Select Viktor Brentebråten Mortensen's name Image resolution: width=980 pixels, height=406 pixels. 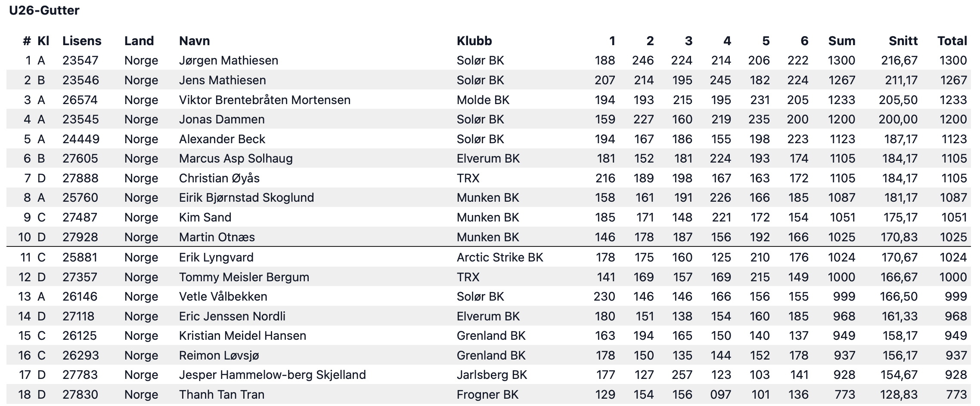(x=265, y=100)
